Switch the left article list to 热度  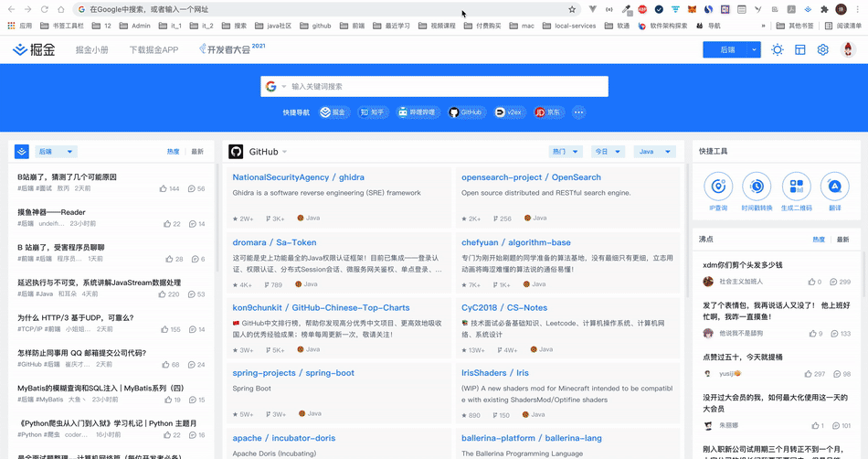173,152
